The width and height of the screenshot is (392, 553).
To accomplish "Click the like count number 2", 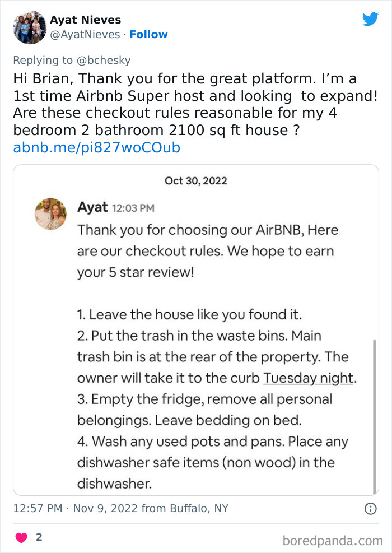I will pyautogui.click(x=39, y=537).
